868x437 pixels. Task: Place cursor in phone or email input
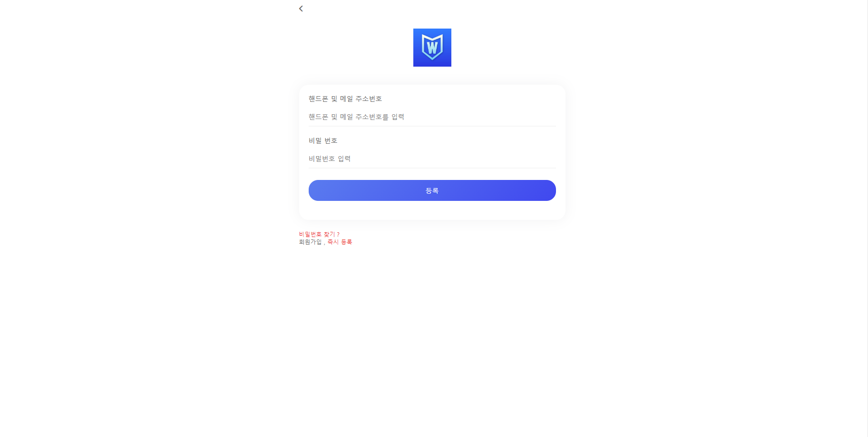[432, 117]
